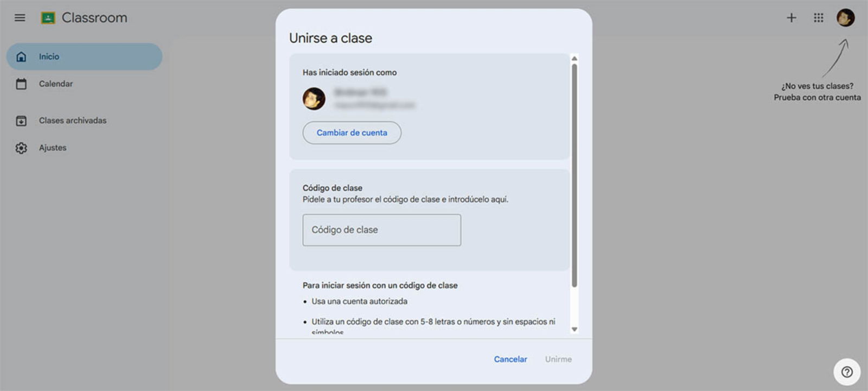Click the Clases archivadas archive icon
Viewport: 868px width, 391px height.
pos(21,121)
